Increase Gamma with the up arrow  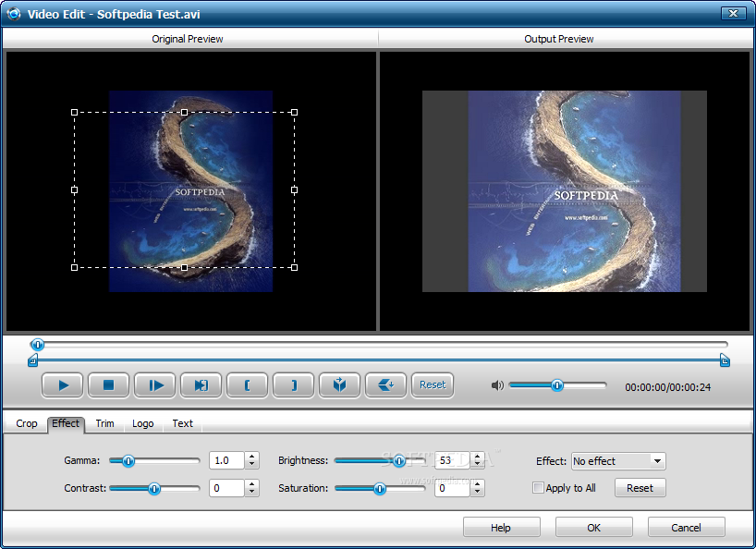point(251,457)
